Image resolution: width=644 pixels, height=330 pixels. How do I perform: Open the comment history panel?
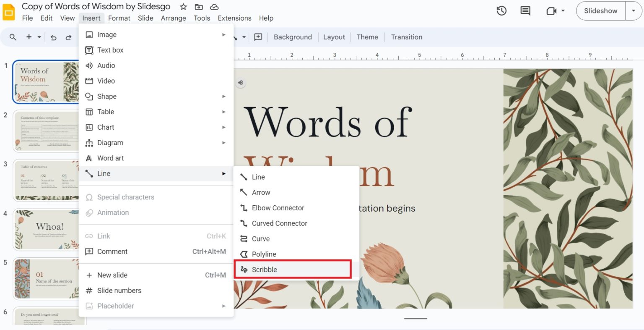[x=525, y=10]
